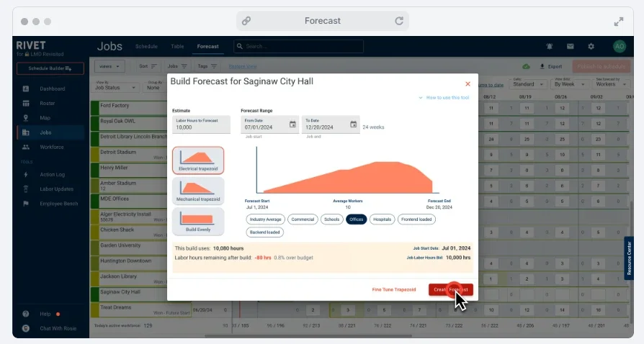
Task: Click the Create Forecast button
Action: click(x=450, y=289)
